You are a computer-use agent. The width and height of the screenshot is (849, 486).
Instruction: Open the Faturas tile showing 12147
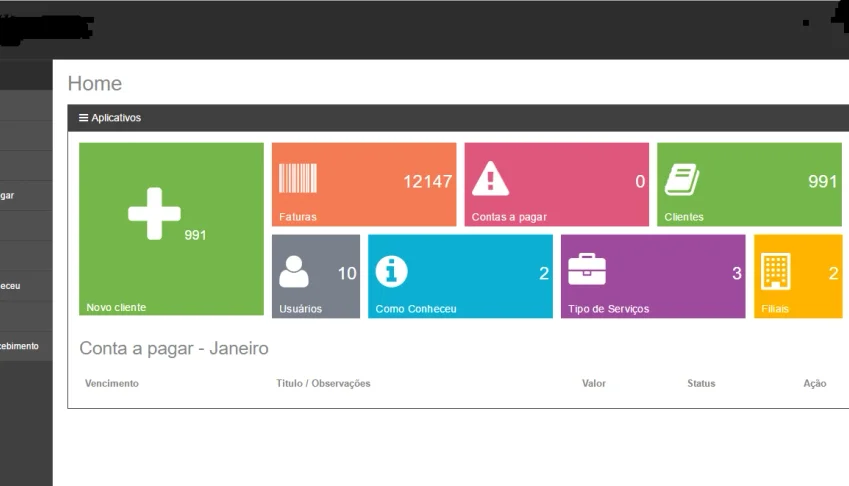tap(364, 185)
